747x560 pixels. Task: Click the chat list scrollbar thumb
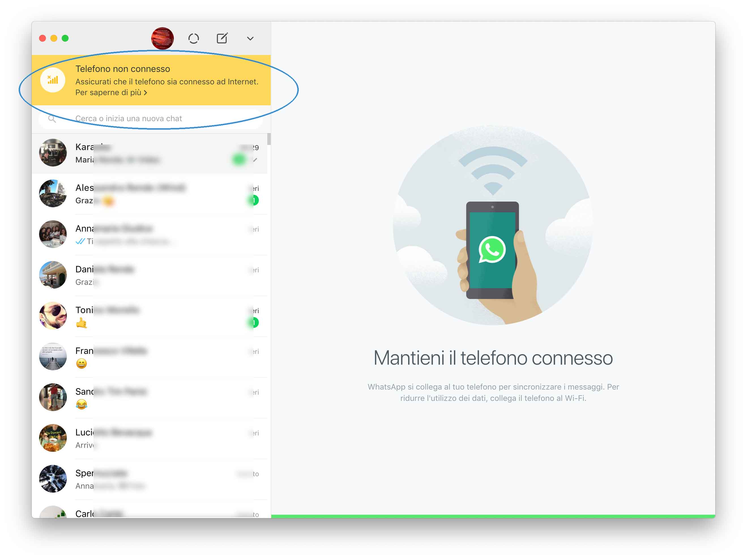pos(269,139)
